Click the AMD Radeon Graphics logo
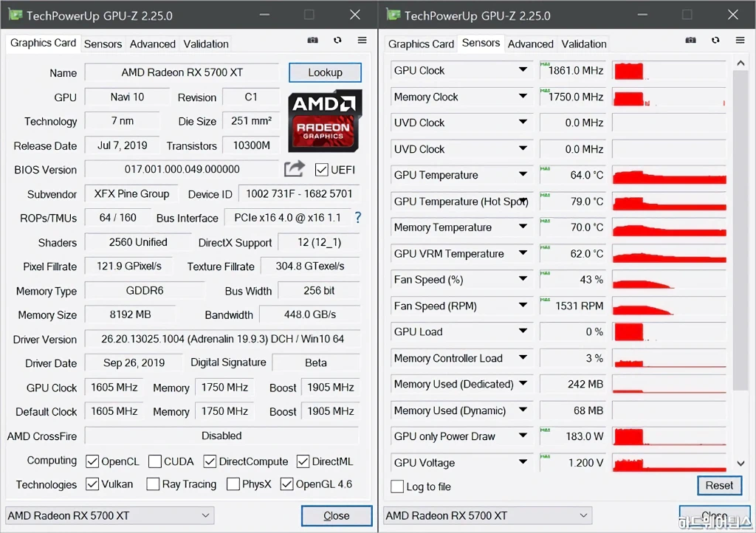This screenshot has height=533, width=756. pyautogui.click(x=325, y=120)
